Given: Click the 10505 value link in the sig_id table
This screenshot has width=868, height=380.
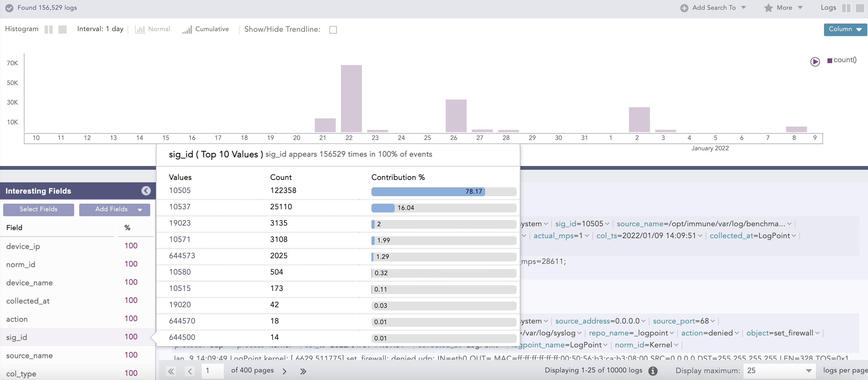Looking at the screenshot, I should point(179,190).
